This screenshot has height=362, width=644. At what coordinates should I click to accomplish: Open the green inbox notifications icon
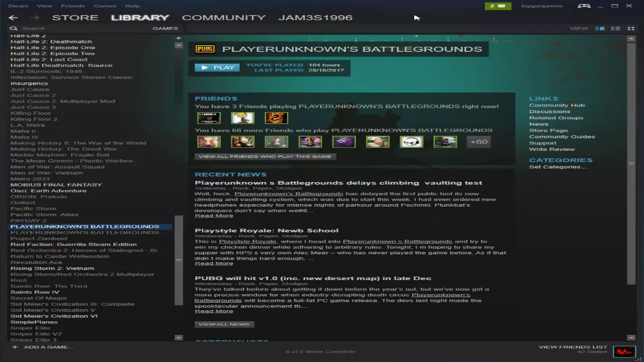(x=498, y=6)
